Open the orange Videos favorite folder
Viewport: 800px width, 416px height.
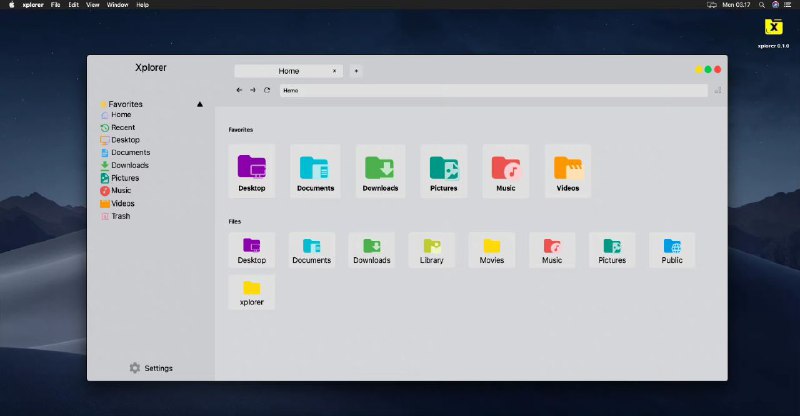tap(568, 171)
